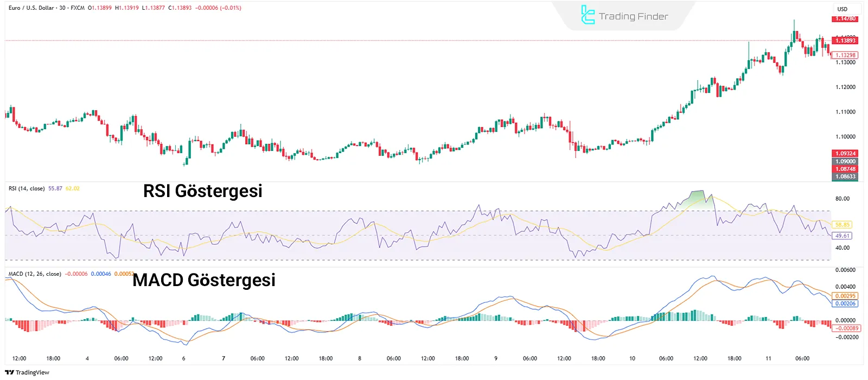This screenshot has width=868, height=380.
Task: Click the Euro / U.S. Dollar symbol title
Action: tap(31, 8)
